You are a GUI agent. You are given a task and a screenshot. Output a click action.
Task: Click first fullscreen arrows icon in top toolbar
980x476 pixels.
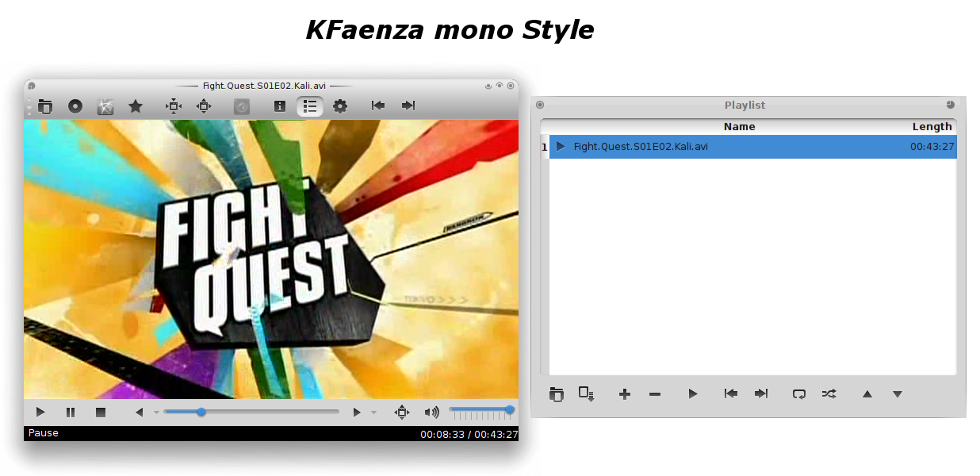coord(174,106)
